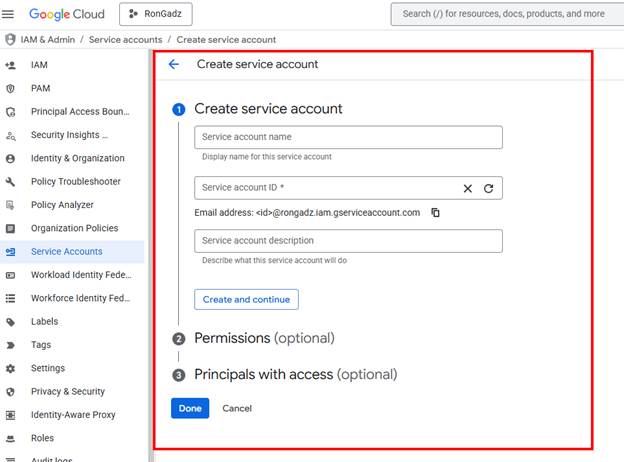Expand the Principals with access step
This screenshot has width=624, height=462.
[295, 374]
